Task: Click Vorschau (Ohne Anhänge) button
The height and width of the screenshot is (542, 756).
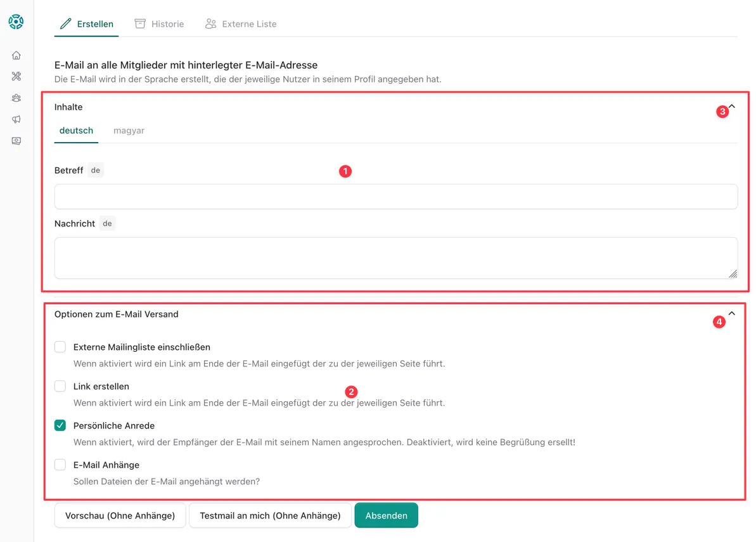Action: [x=120, y=515]
